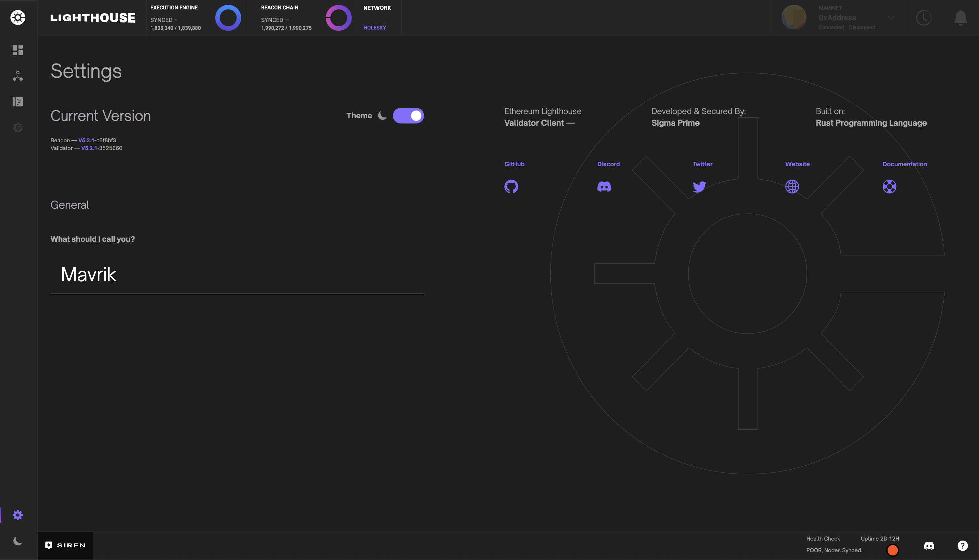Open the Documentation lifebuoy icon
The image size is (979, 560).
click(x=890, y=187)
